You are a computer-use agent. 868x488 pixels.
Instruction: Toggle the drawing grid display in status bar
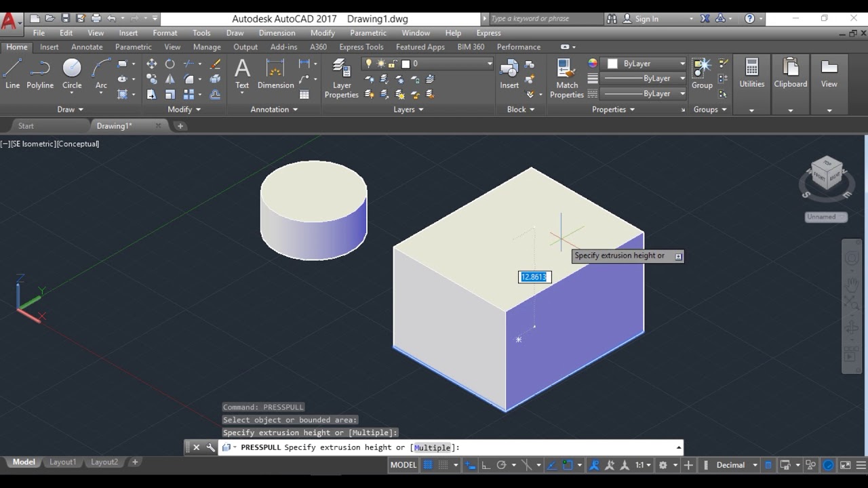[x=428, y=465]
